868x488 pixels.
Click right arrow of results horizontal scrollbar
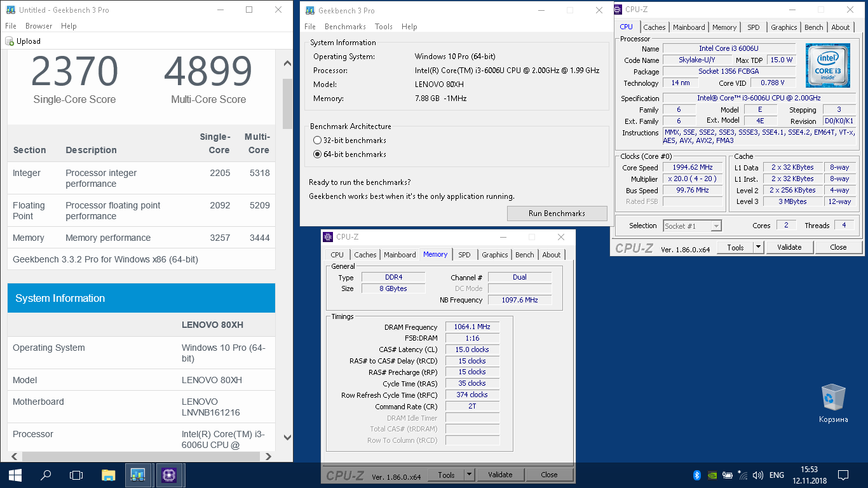tap(268, 456)
